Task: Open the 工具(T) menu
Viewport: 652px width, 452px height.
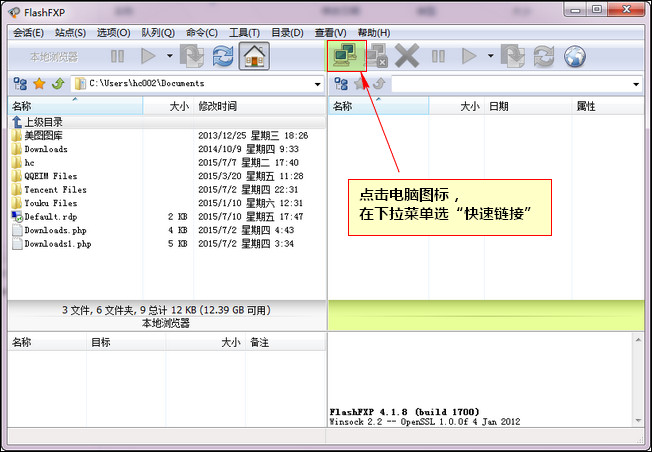Action: pyautogui.click(x=244, y=33)
